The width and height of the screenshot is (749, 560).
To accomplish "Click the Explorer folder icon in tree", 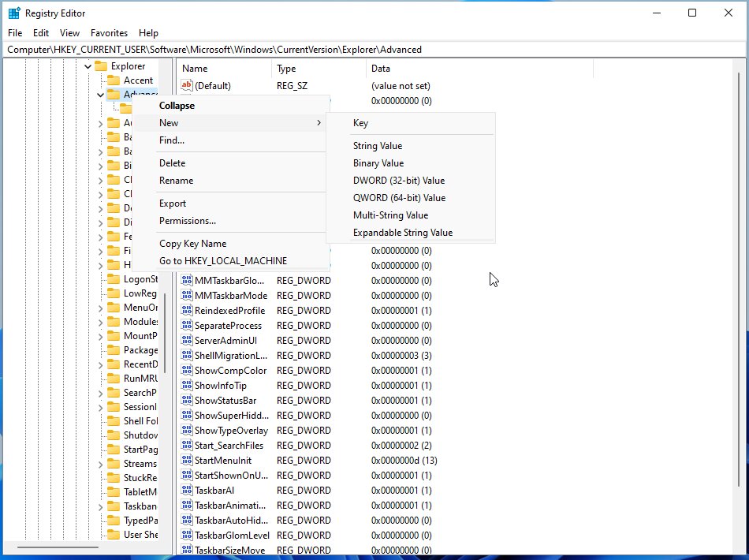I will [101, 66].
